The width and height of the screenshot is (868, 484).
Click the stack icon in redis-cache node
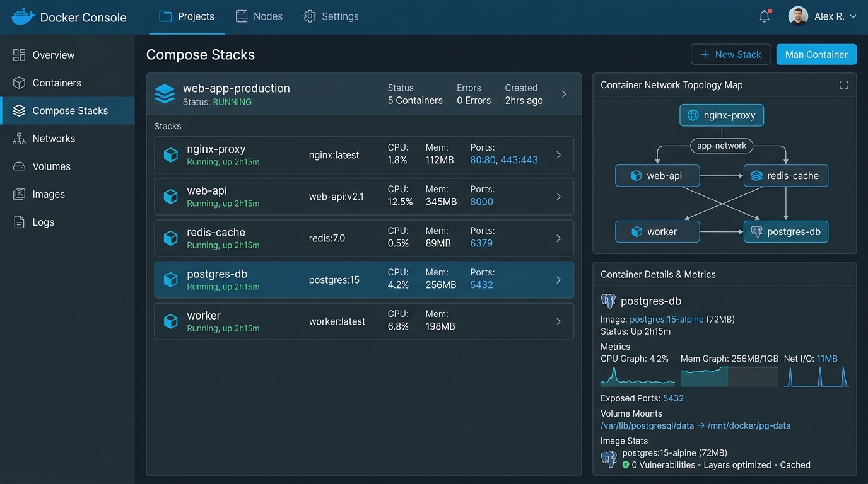pos(756,176)
